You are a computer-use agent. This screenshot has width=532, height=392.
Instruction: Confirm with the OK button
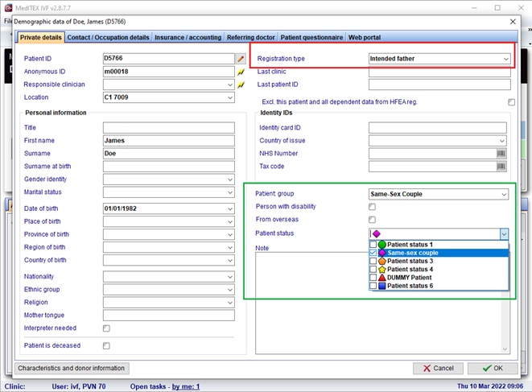[493, 368]
